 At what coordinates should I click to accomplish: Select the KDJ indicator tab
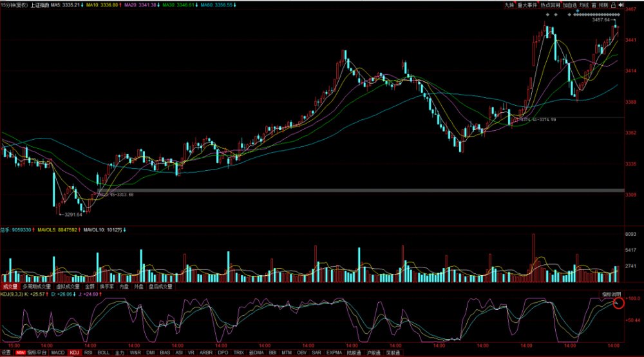[74, 352]
